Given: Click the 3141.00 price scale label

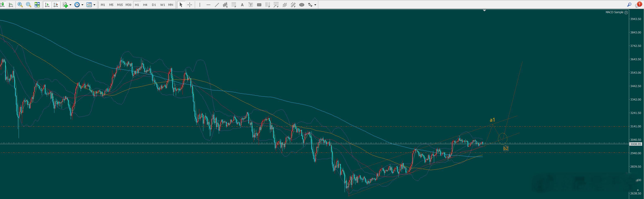Looking at the screenshot, I should [636, 126].
